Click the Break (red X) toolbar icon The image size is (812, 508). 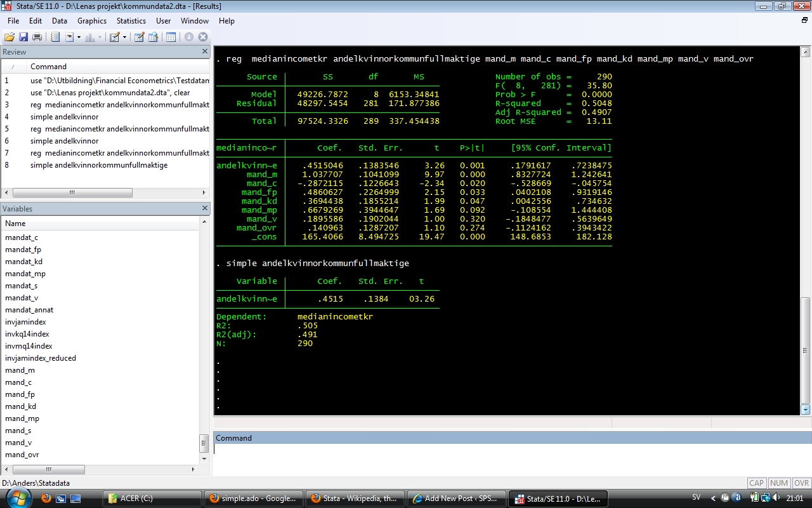tap(203, 37)
